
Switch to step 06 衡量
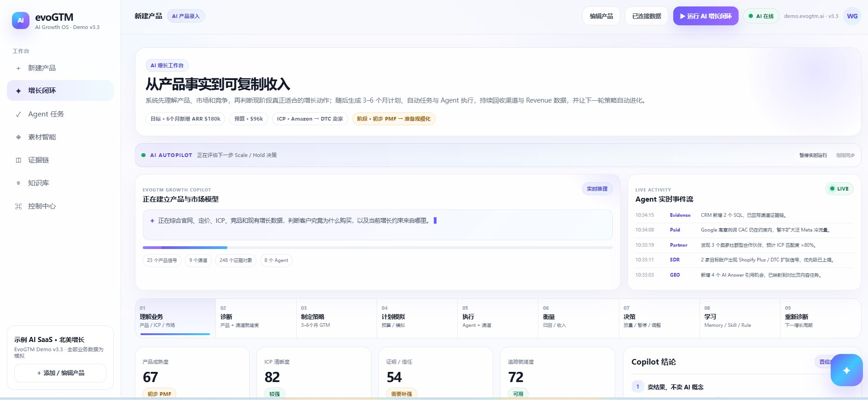(x=578, y=318)
